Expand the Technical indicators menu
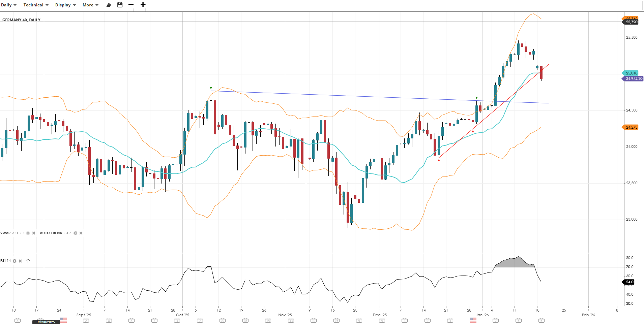Image resolution: width=644 pixels, height=324 pixels. tap(36, 5)
